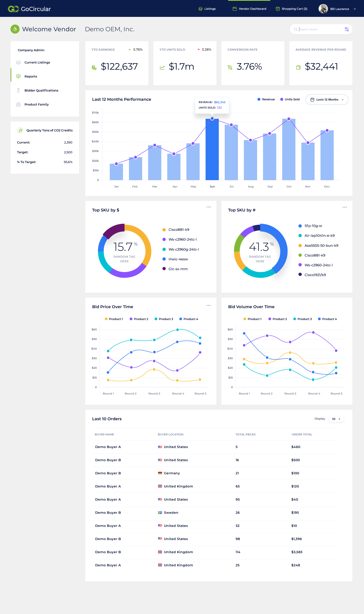Viewport: 364px width, 614px height.
Task: Toggle Revenue series in performance legend
Action: (x=266, y=99)
